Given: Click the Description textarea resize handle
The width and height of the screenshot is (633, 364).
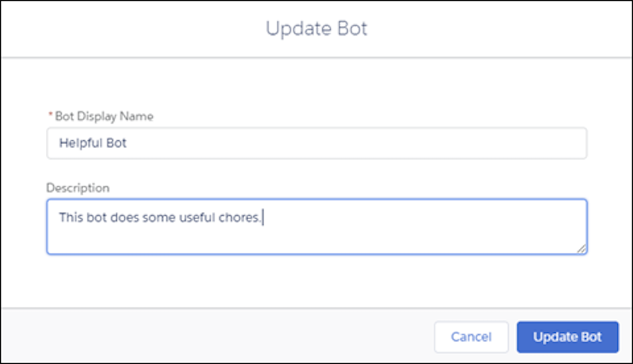Looking at the screenshot, I should pos(581,248).
